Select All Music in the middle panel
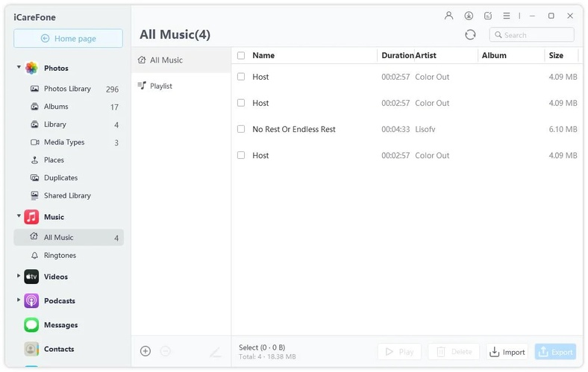588x372 pixels. pyautogui.click(x=181, y=60)
